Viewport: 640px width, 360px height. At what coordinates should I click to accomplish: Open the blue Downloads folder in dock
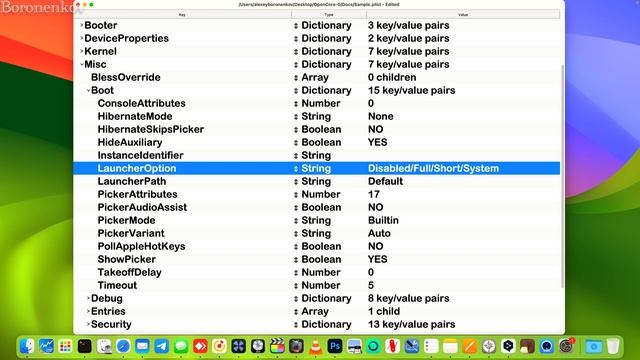(x=593, y=346)
